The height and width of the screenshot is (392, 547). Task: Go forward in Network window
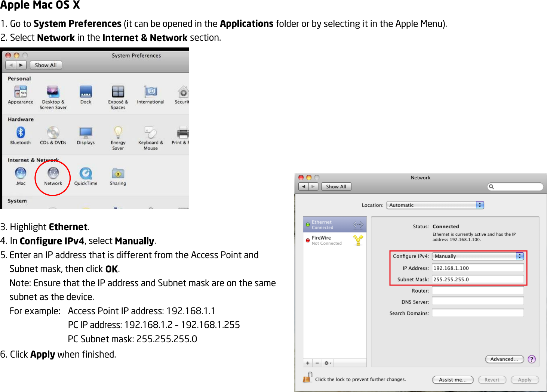313,186
